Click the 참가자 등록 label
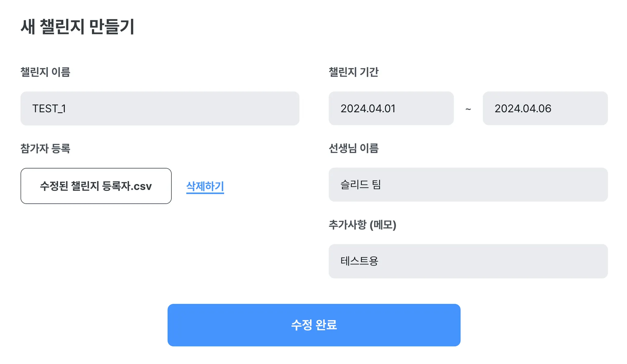The height and width of the screenshot is (364, 627). point(45,148)
